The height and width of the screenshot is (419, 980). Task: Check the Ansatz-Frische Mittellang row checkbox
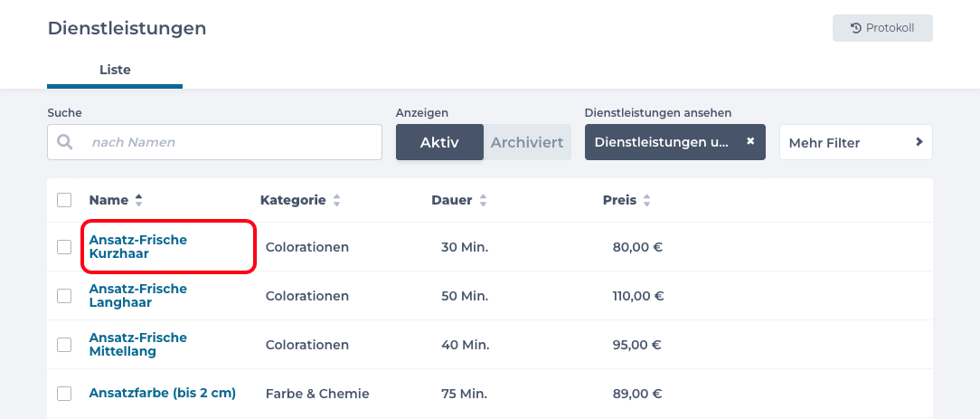click(64, 345)
